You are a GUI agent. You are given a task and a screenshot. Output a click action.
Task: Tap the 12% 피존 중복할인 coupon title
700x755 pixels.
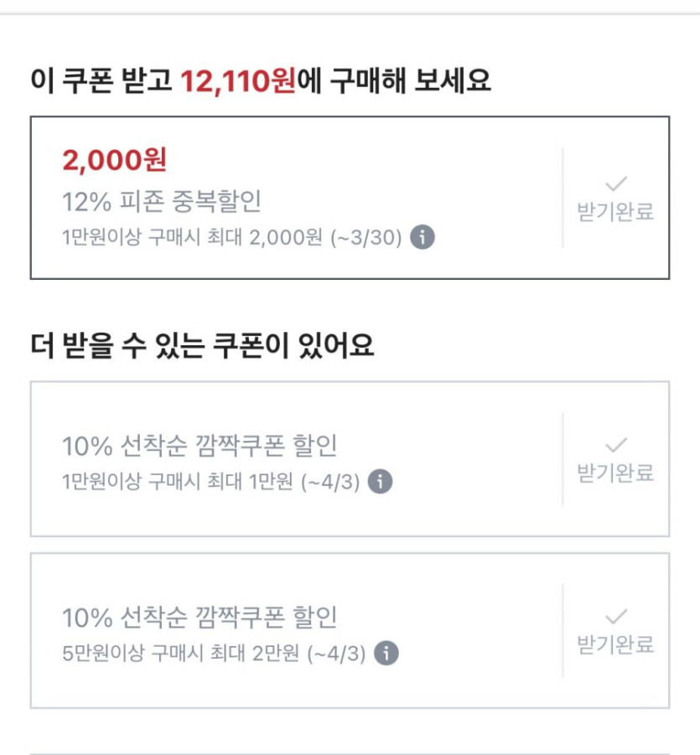tap(163, 201)
